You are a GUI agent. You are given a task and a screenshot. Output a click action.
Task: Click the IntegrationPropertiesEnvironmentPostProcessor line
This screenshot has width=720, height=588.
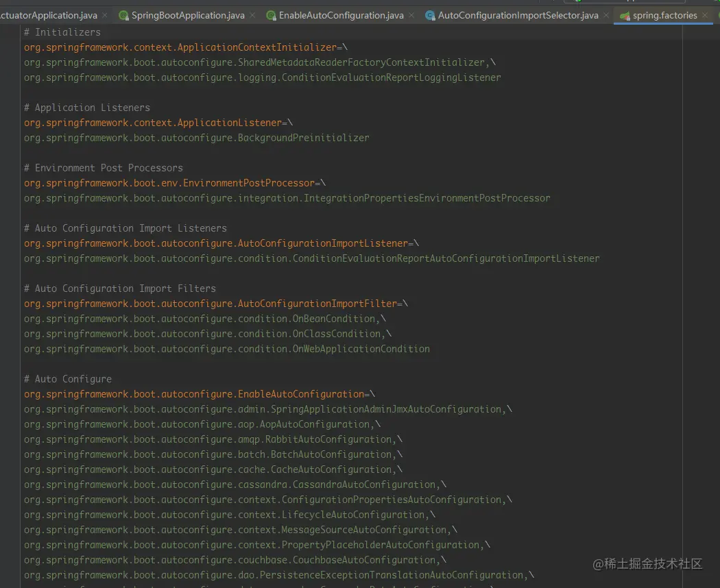coord(287,198)
